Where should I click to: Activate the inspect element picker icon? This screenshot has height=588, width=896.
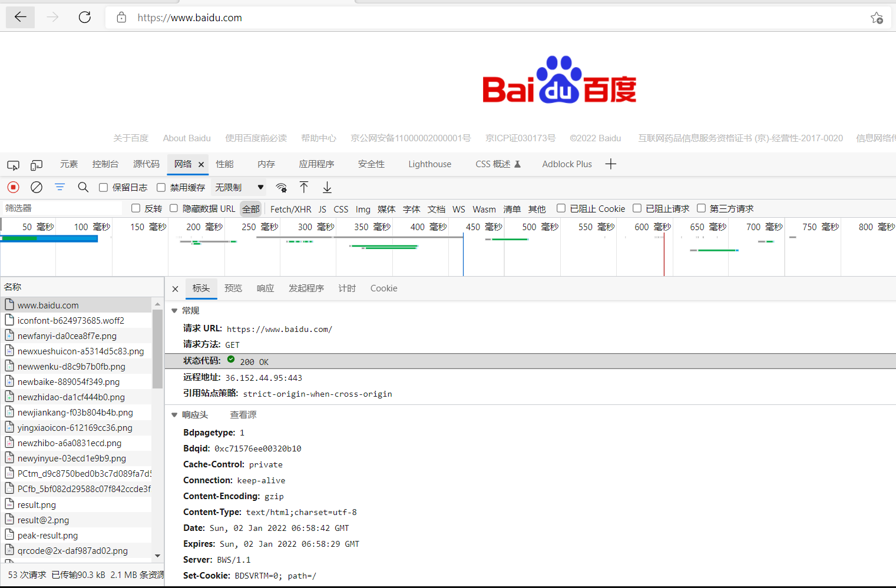13,165
